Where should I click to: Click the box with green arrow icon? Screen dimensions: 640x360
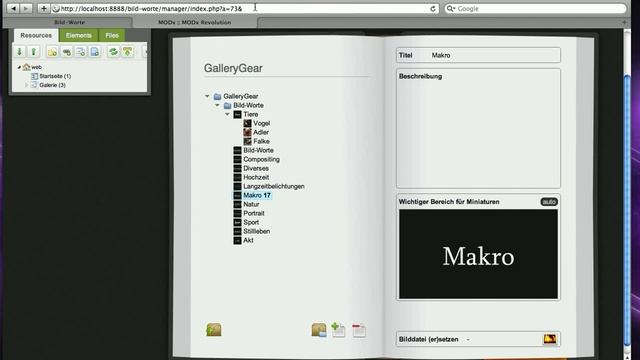tap(214, 329)
